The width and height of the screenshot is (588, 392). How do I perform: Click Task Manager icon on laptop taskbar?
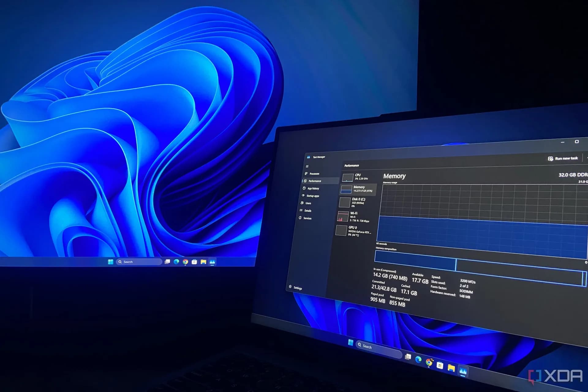pos(463,371)
